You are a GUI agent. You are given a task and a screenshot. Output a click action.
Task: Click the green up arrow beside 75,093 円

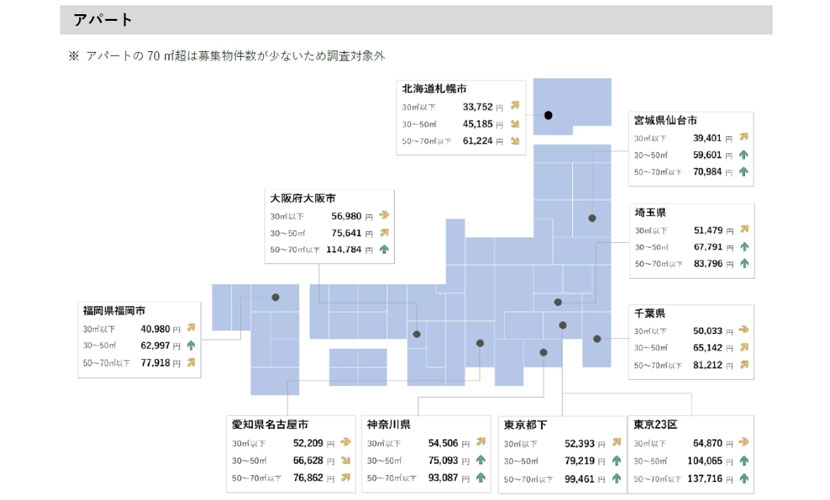(x=481, y=460)
